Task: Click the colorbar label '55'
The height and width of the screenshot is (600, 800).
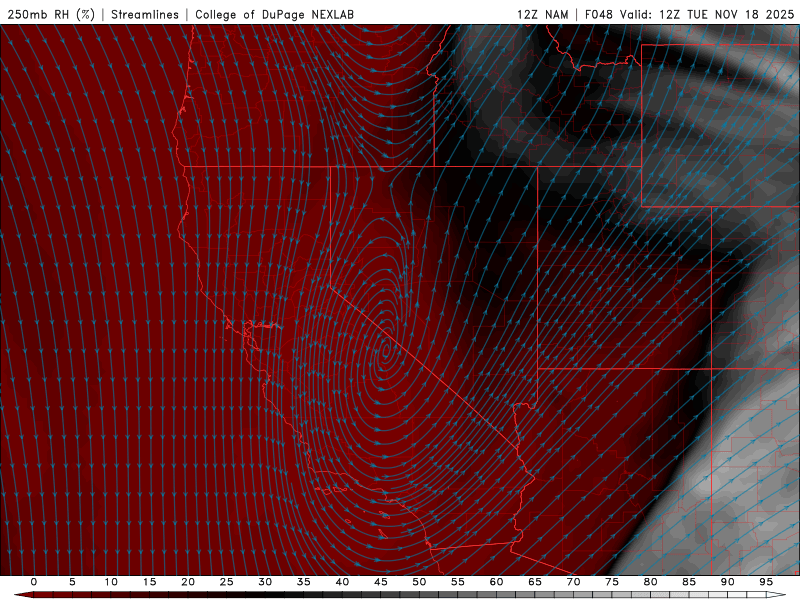Action: (x=458, y=582)
